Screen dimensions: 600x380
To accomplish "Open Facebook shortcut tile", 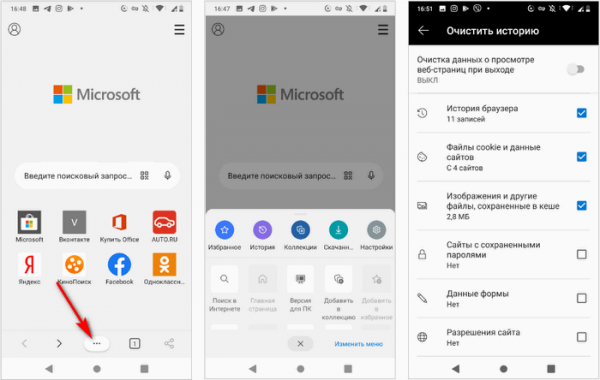I will (119, 269).
